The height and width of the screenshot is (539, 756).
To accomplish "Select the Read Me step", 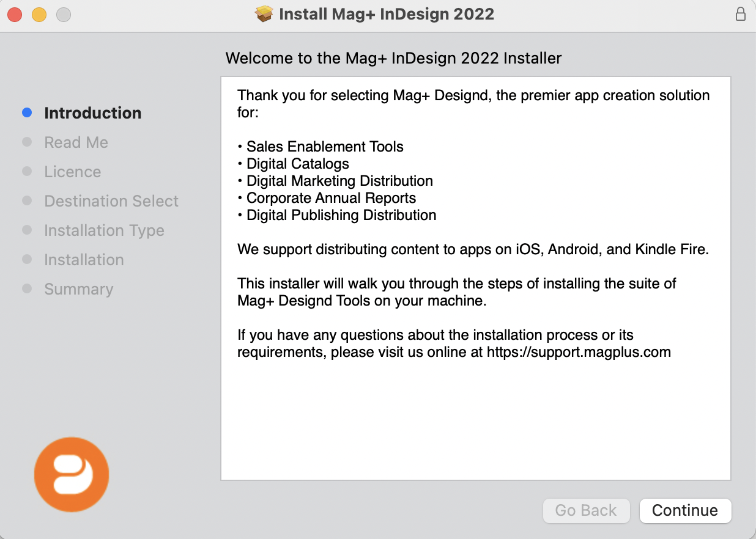I will tap(76, 142).
